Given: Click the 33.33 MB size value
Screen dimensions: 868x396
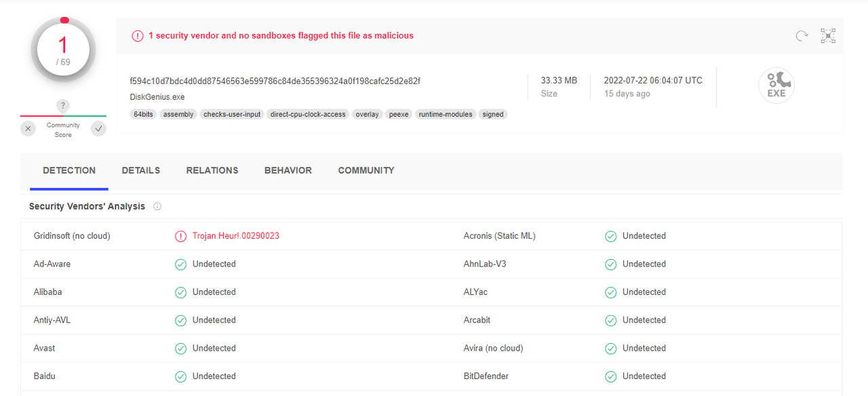Looking at the screenshot, I should pos(559,80).
